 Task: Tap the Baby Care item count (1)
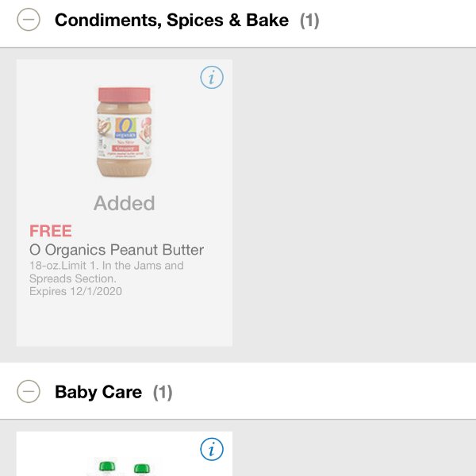(163, 392)
